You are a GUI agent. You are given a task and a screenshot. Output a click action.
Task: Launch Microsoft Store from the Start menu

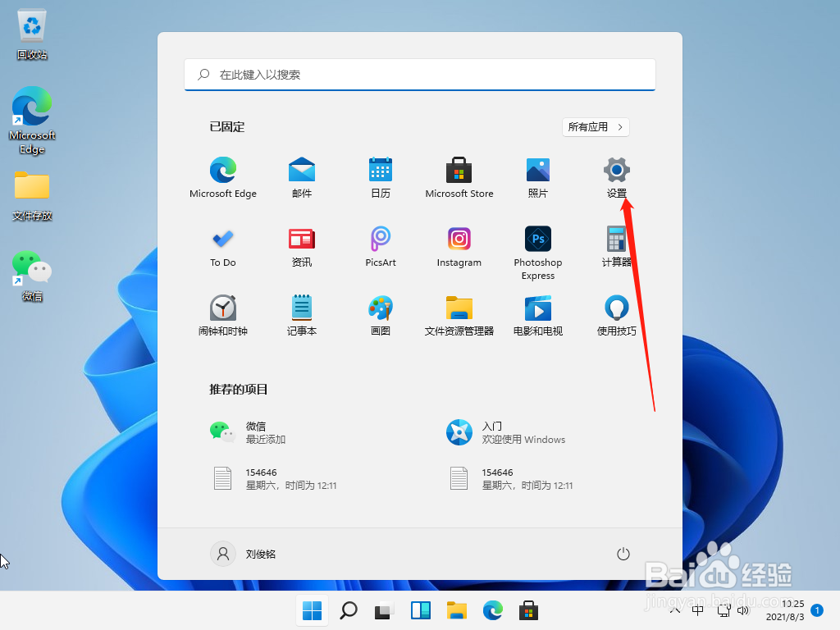(x=459, y=176)
